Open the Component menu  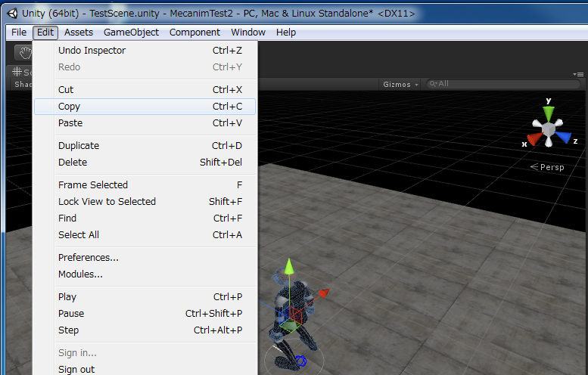click(194, 33)
